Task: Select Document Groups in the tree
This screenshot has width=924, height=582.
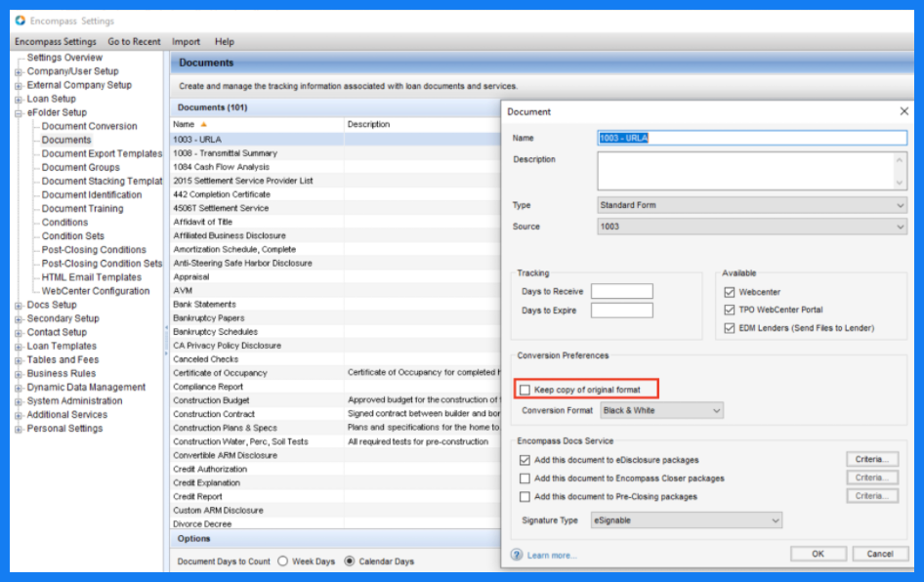Action: pos(81,167)
